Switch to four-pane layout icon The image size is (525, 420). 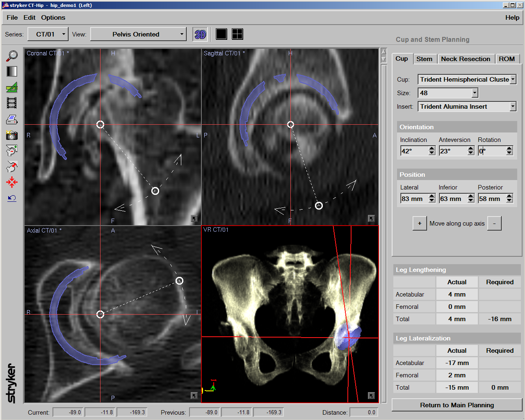[x=237, y=34]
